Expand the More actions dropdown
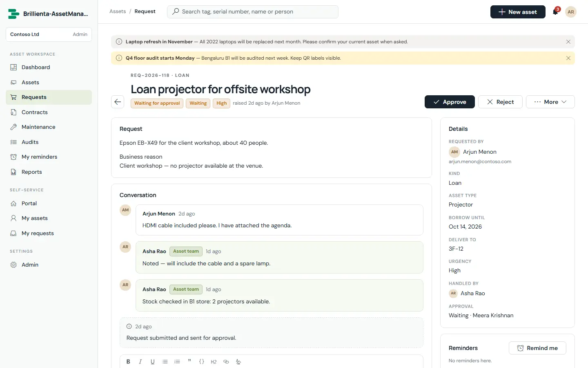588x368 pixels. pyautogui.click(x=550, y=102)
